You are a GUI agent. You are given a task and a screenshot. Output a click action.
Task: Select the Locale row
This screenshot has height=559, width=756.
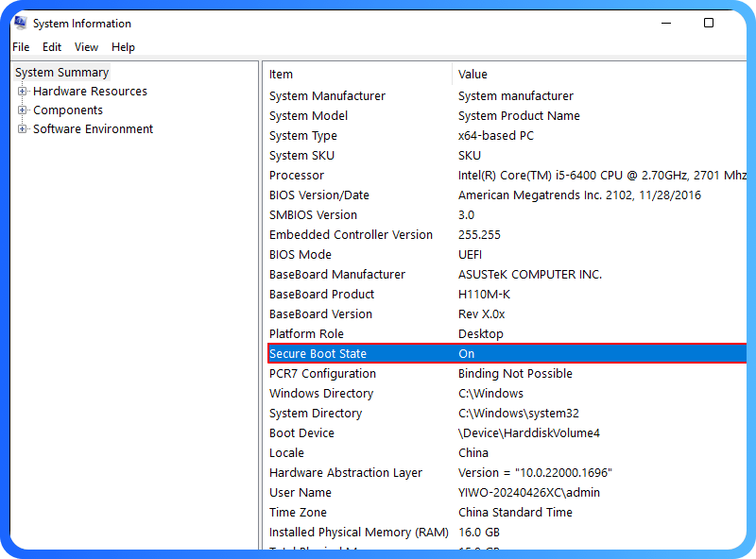click(x=507, y=452)
